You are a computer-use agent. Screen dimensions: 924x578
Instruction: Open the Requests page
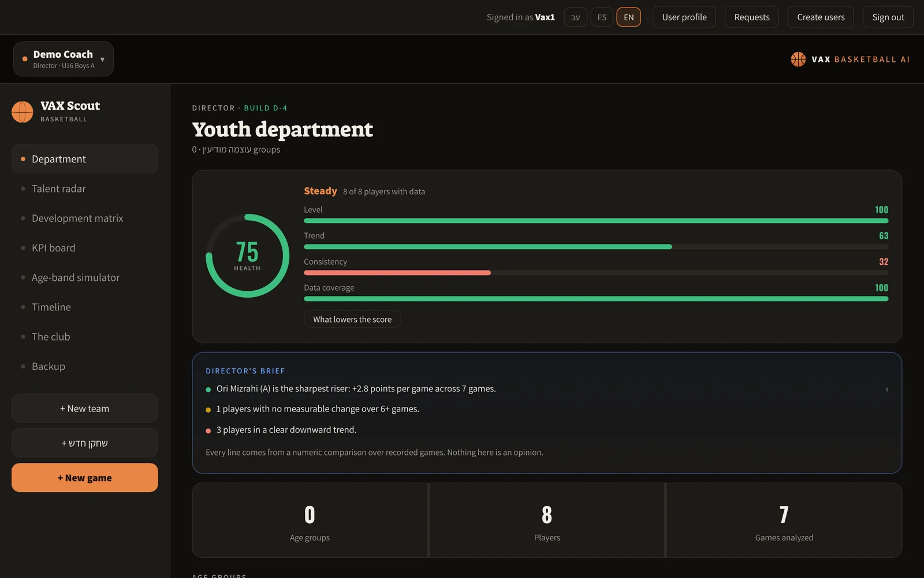pyautogui.click(x=752, y=17)
